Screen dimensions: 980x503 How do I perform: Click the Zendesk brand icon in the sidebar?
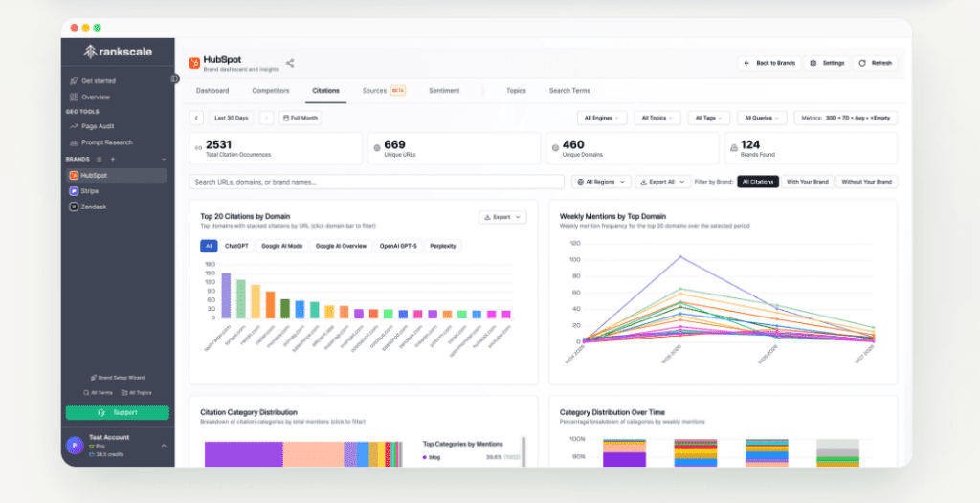coord(74,207)
